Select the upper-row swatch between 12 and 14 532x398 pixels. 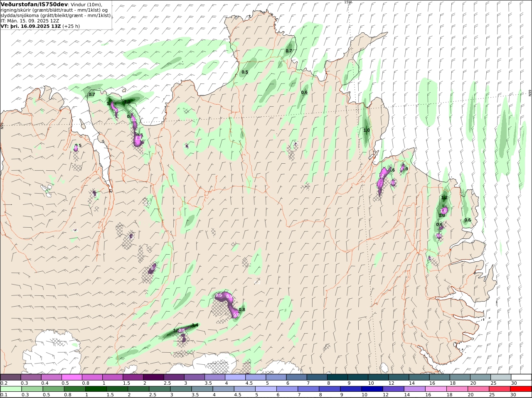[399, 377]
